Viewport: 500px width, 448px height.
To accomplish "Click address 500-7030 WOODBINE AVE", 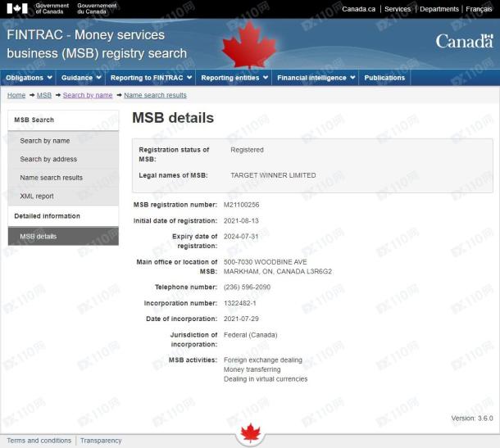I will click(266, 262).
